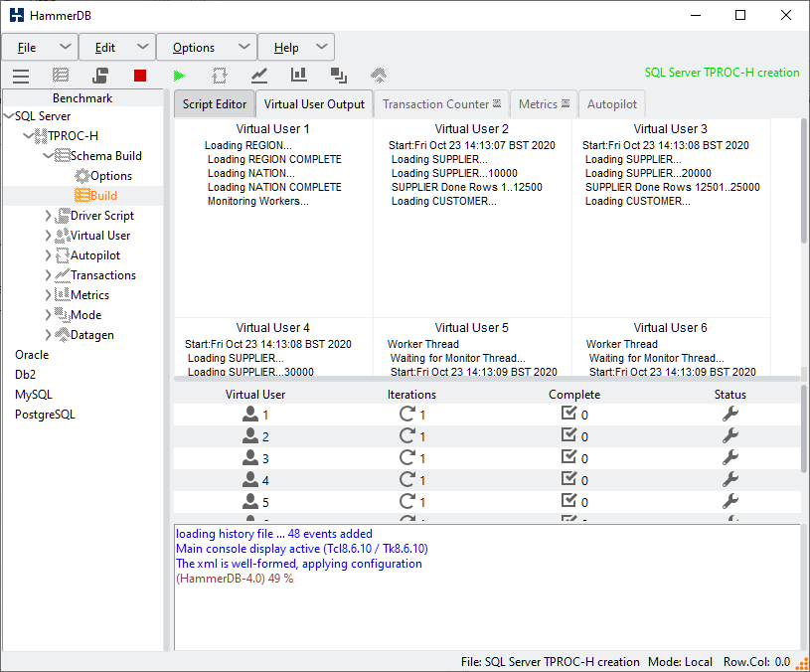The height and width of the screenshot is (672, 810).
Task: Click inside the console output text area
Action: pyautogui.click(x=487, y=588)
